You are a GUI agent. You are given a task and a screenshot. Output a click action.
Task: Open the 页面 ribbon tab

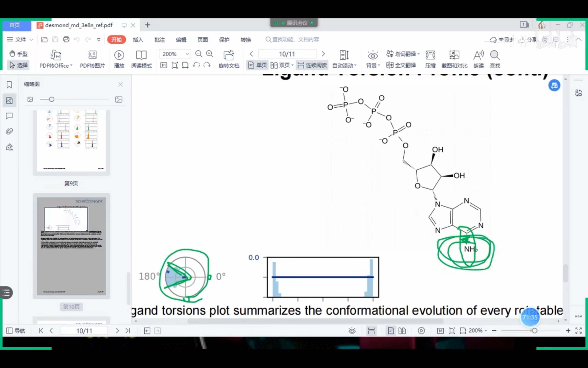pyautogui.click(x=203, y=39)
